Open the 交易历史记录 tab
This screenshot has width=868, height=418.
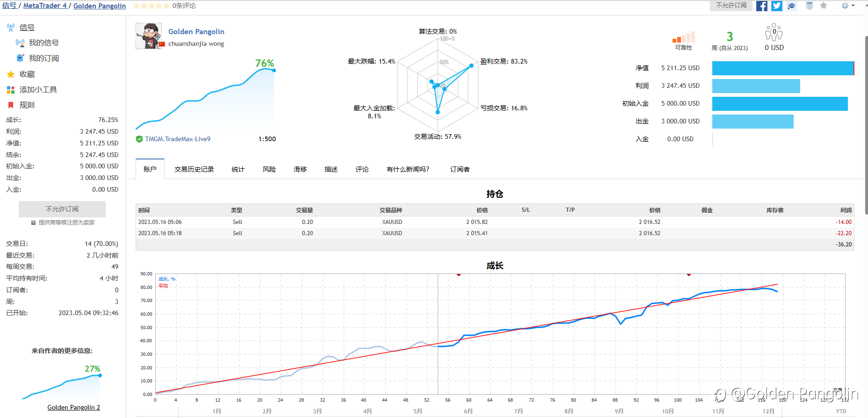pos(194,169)
